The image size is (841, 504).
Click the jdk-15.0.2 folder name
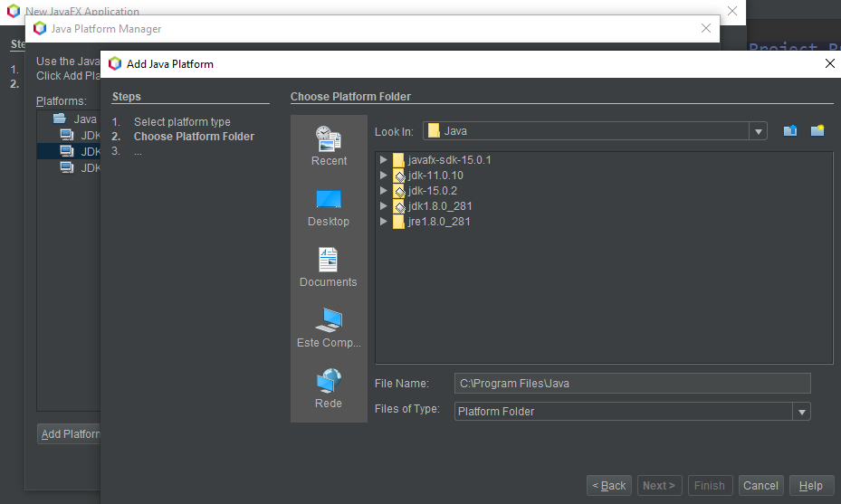click(x=433, y=191)
